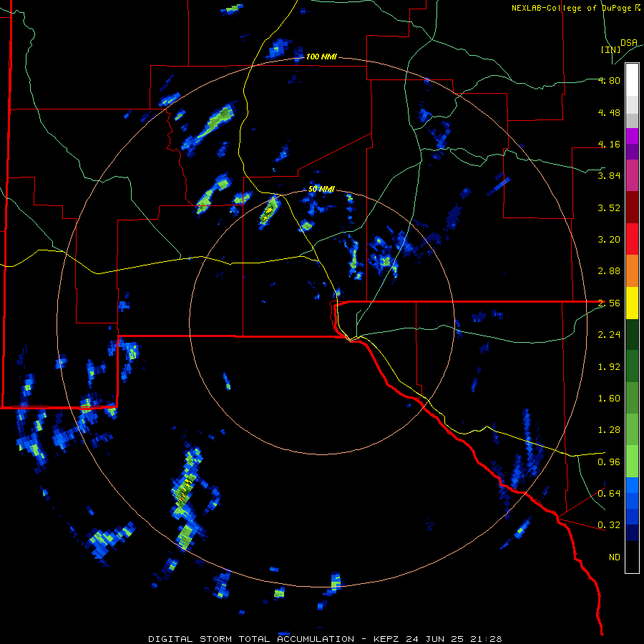Click the [IN] units label
644x644 pixels.
pyautogui.click(x=610, y=49)
